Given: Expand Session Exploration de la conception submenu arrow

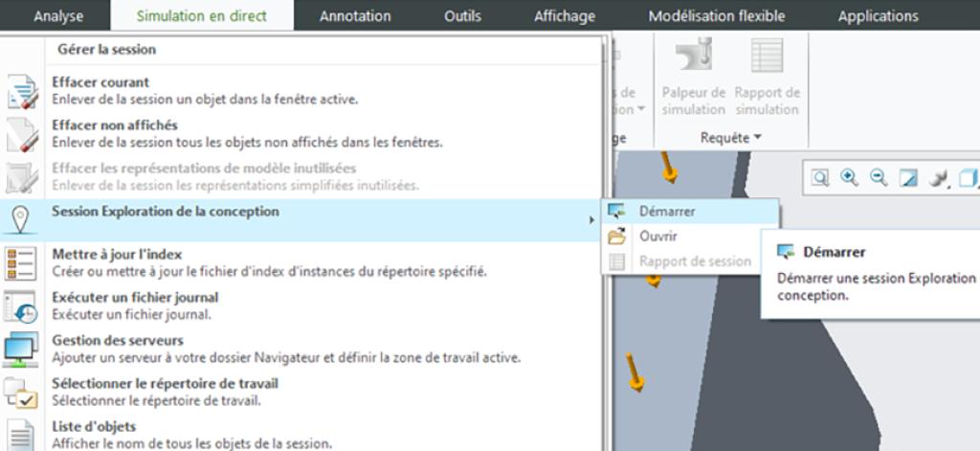Looking at the screenshot, I should coord(590,220).
